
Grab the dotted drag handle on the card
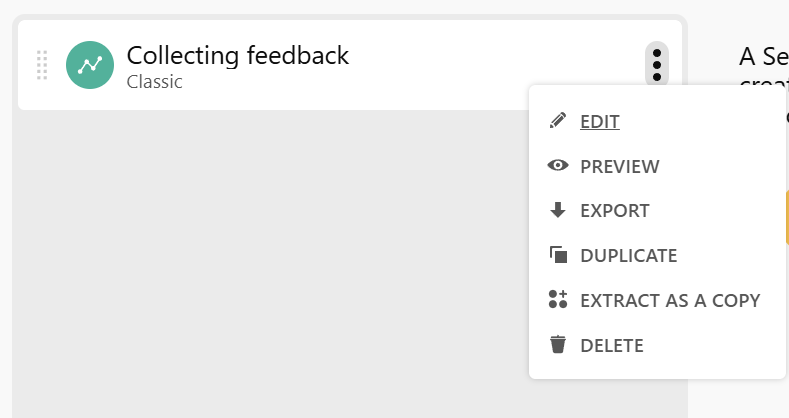(42, 65)
